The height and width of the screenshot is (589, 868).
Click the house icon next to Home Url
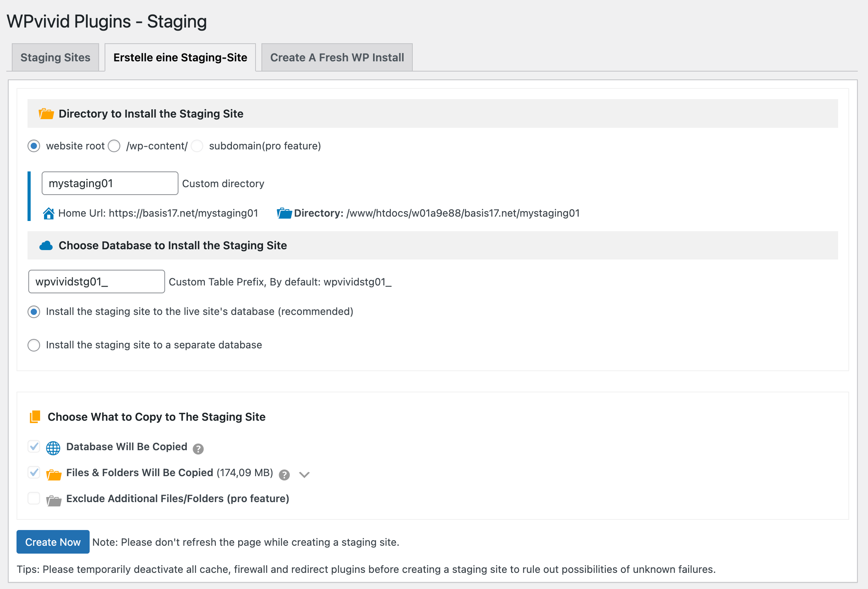[49, 214]
